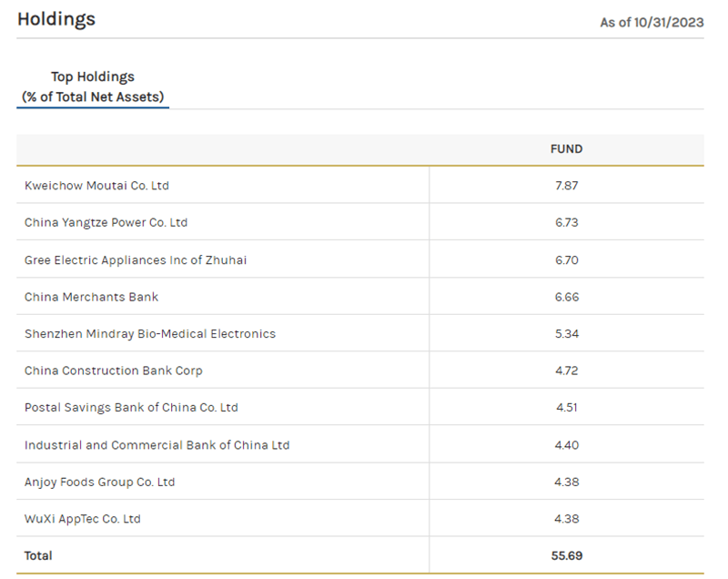Click the 55.69 total value
This screenshot has width=728, height=579.
(566, 555)
